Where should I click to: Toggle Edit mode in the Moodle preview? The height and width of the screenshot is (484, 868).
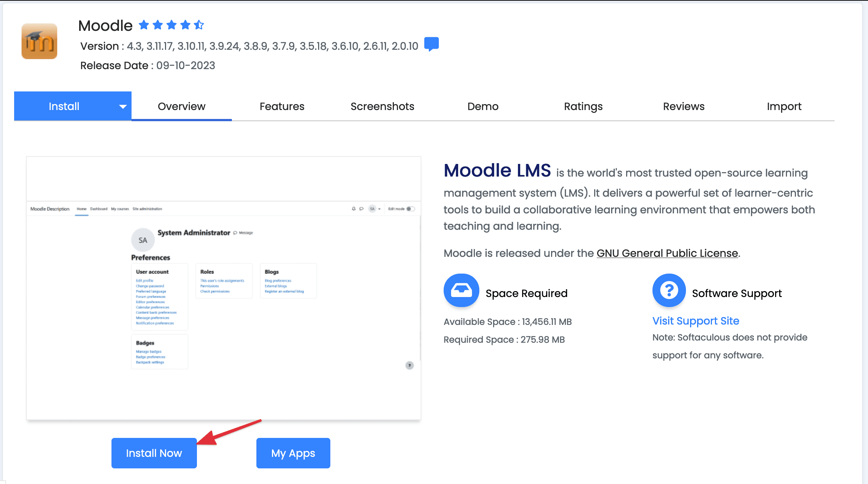coord(411,209)
